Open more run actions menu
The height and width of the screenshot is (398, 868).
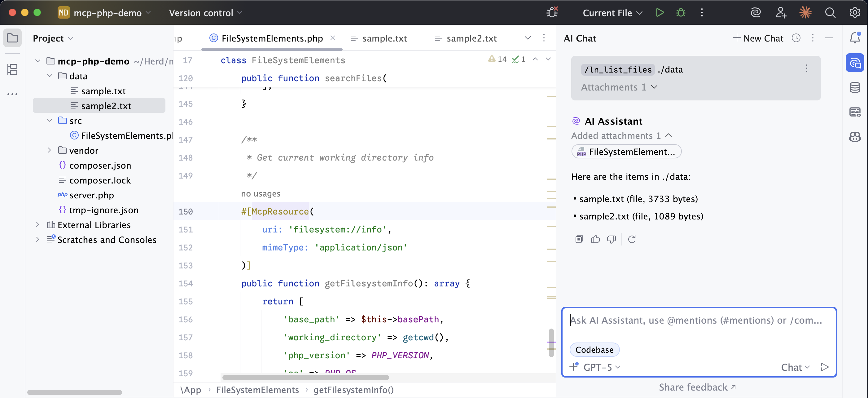[702, 12]
